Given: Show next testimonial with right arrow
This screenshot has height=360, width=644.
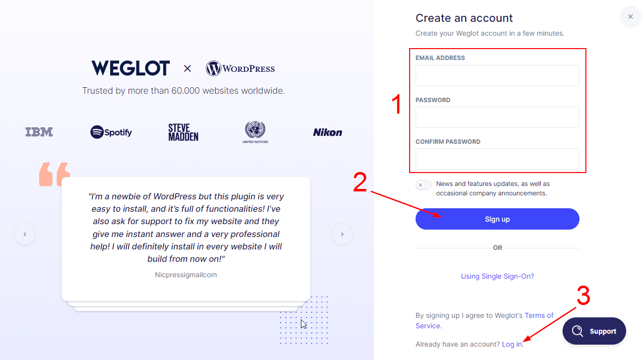Looking at the screenshot, I should click(x=342, y=234).
